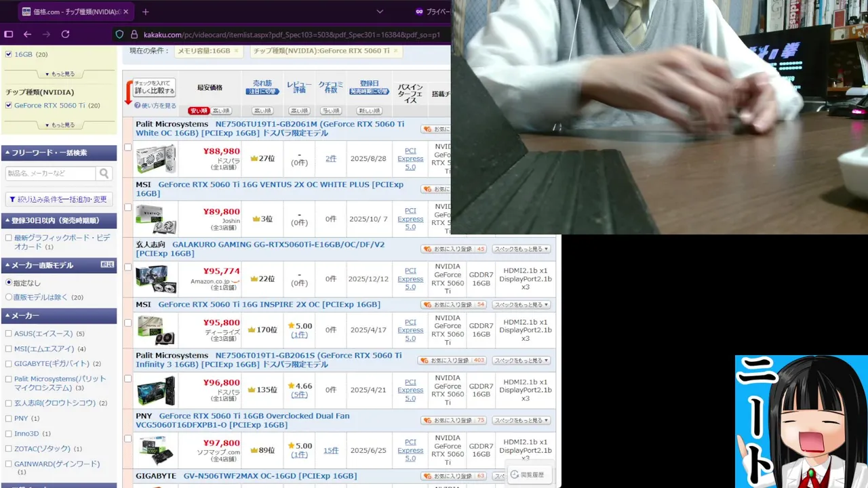The image size is (868, 488).
Task: Select the 直販モデルは除く radio option
Action: pos(9,297)
